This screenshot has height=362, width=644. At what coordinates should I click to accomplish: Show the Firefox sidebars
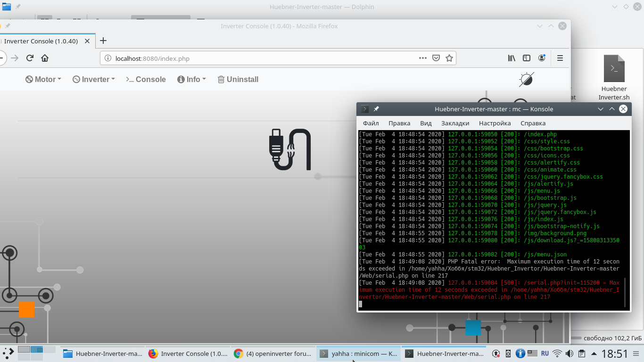(527, 58)
